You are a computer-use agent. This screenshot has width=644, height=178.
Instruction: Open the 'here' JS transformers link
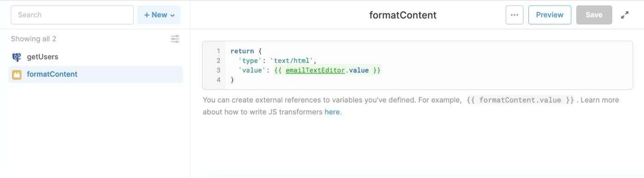tap(332, 112)
